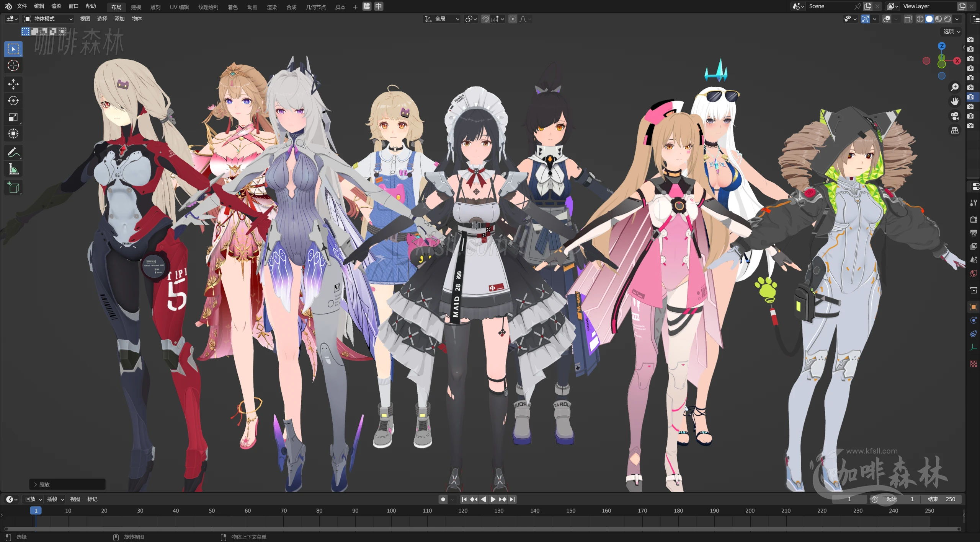This screenshot has width=980, height=542.
Task: Jump to the next keyframe
Action: [x=503, y=499]
